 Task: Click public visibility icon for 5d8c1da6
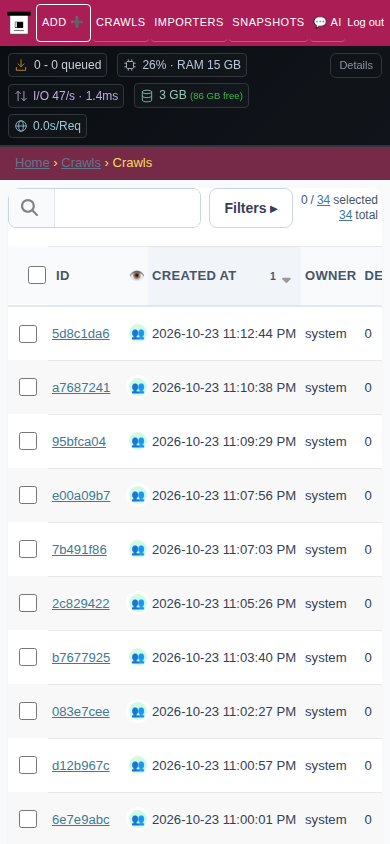138,334
